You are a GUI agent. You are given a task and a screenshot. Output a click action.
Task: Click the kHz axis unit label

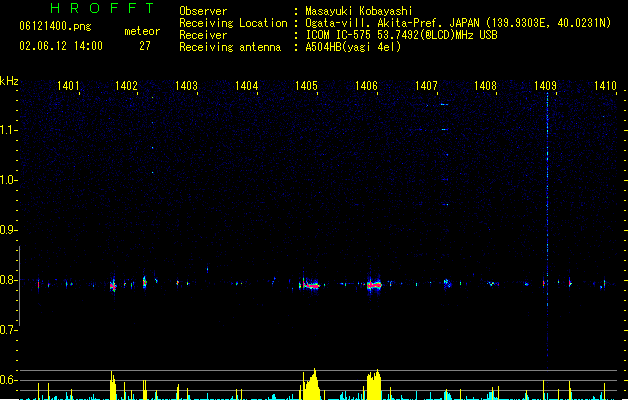click(9, 81)
